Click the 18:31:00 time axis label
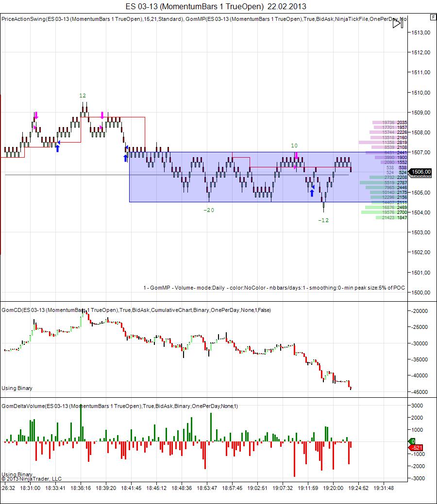 pyautogui.click(x=30, y=488)
